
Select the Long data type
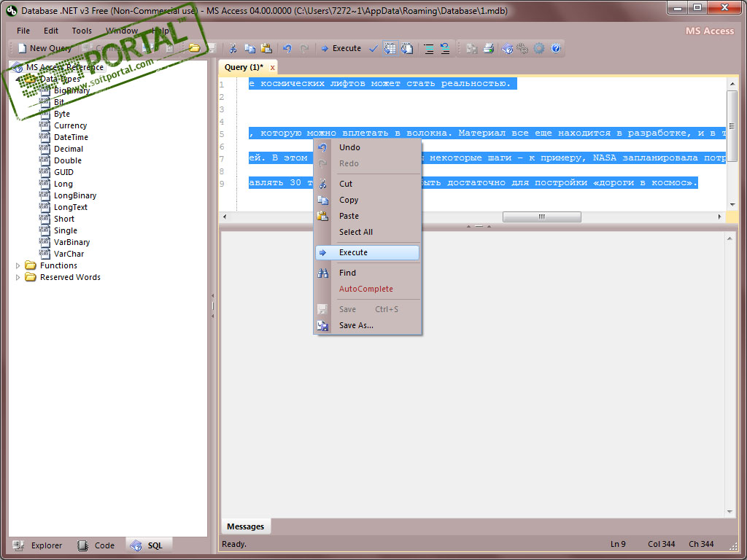point(63,184)
